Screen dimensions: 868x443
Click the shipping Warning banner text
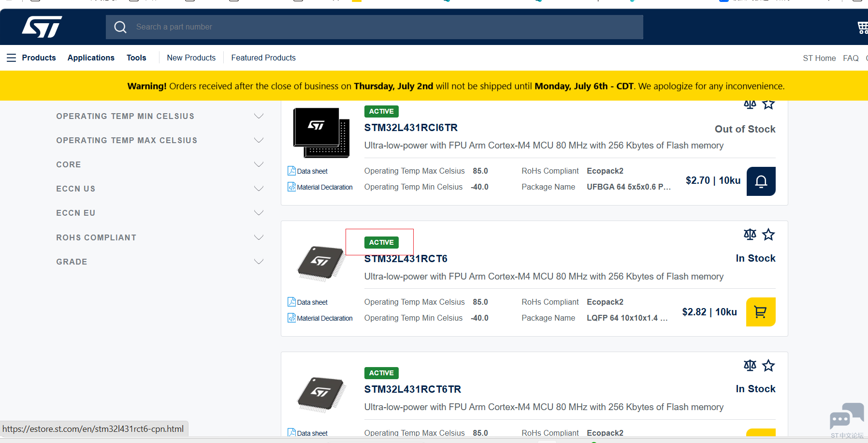click(x=456, y=86)
